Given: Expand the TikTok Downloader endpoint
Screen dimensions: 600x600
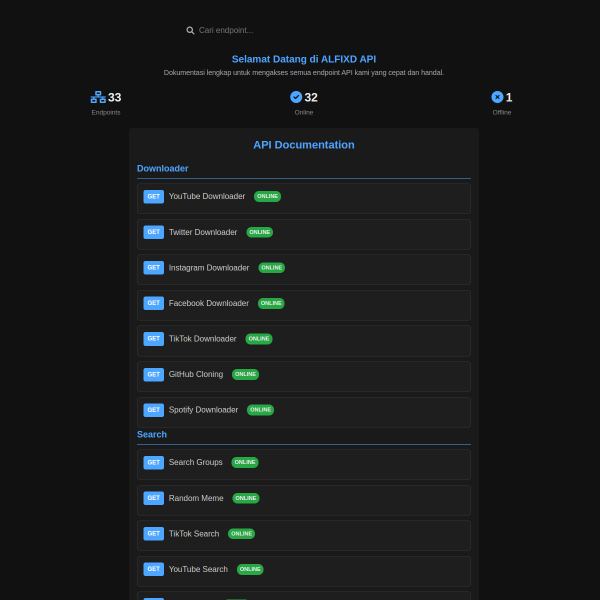Looking at the screenshot, I should point(304,341).
